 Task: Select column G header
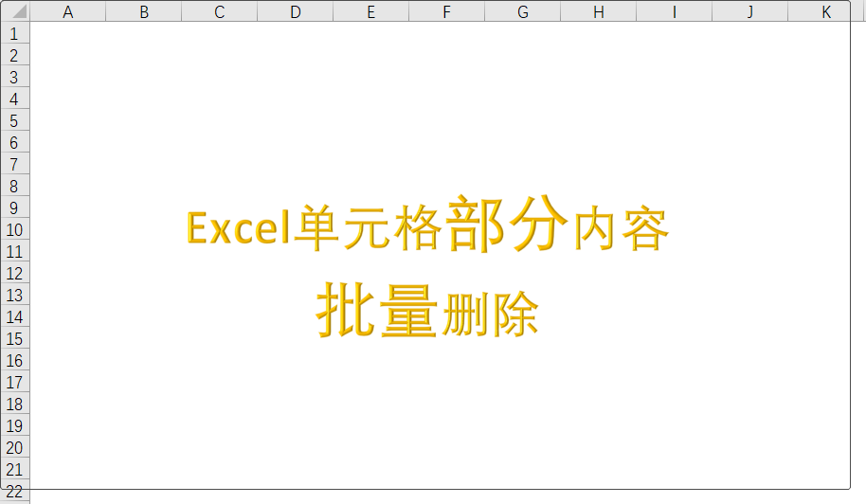click(x=522, y=11)
